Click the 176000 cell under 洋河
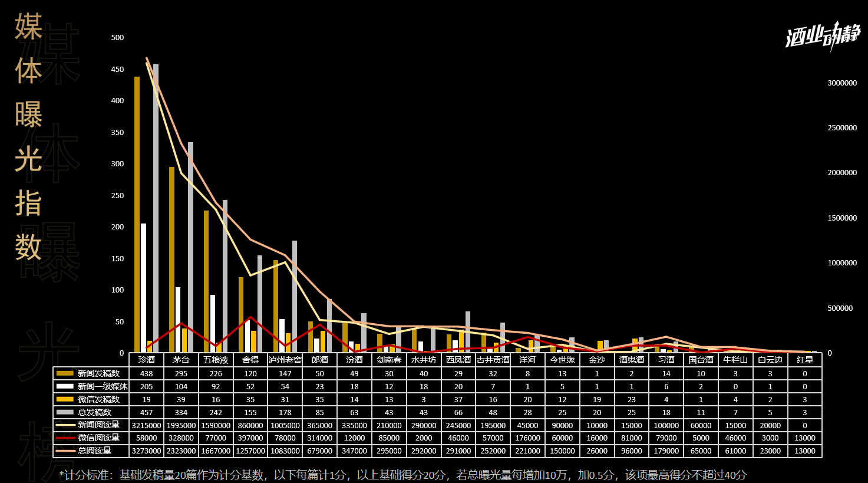The image size is (868, 483). (527, 438)
